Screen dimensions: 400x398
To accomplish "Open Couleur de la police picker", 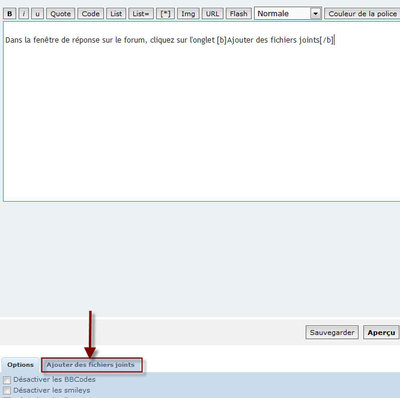I will tap(362, 14).
